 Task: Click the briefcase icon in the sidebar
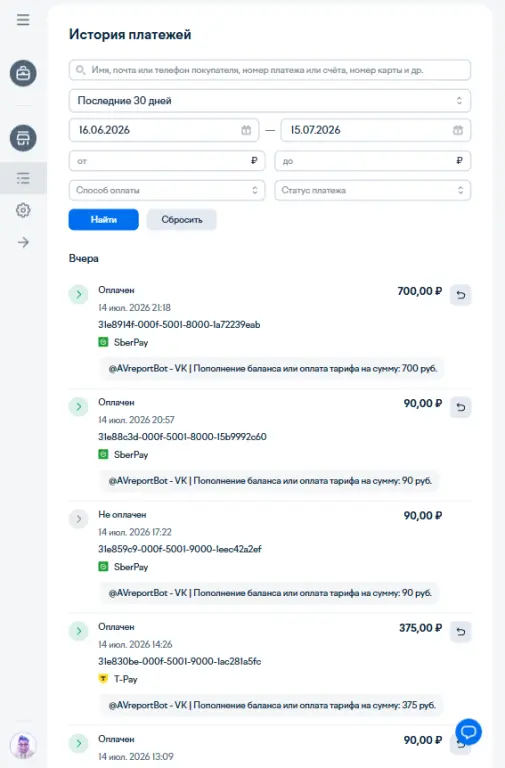(23, 73)
